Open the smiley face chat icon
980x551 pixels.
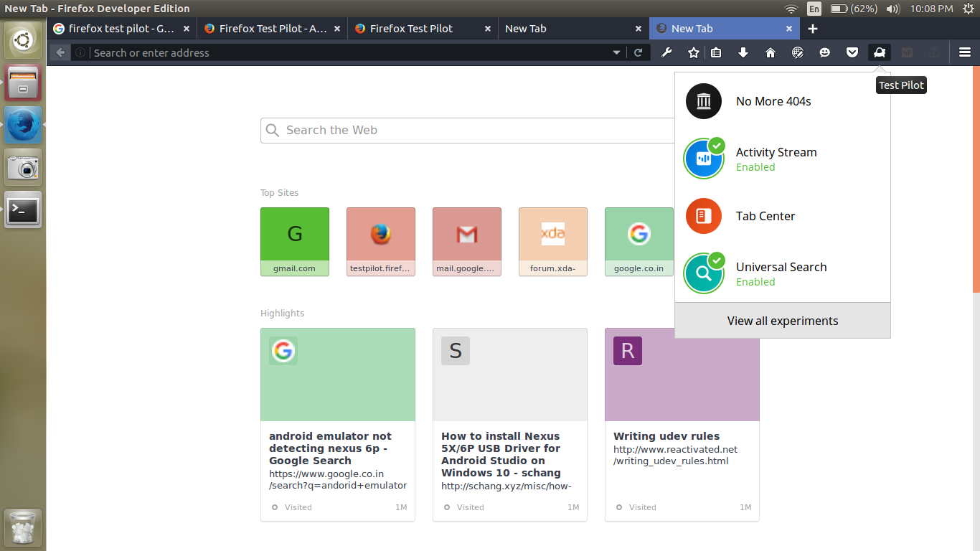pos(825,52)
